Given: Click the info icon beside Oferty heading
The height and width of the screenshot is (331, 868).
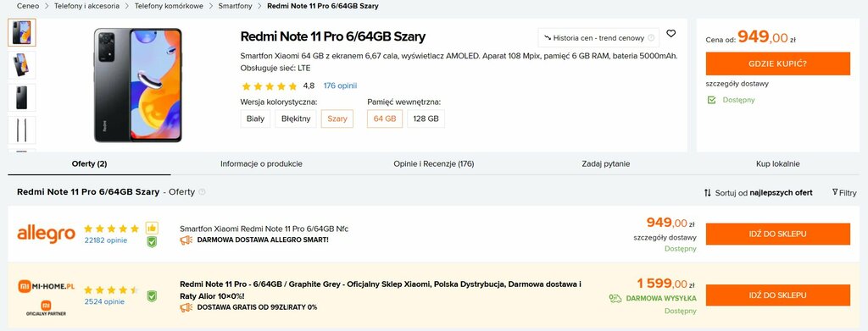Looking at the screenshot, I should tap(202, 192).
